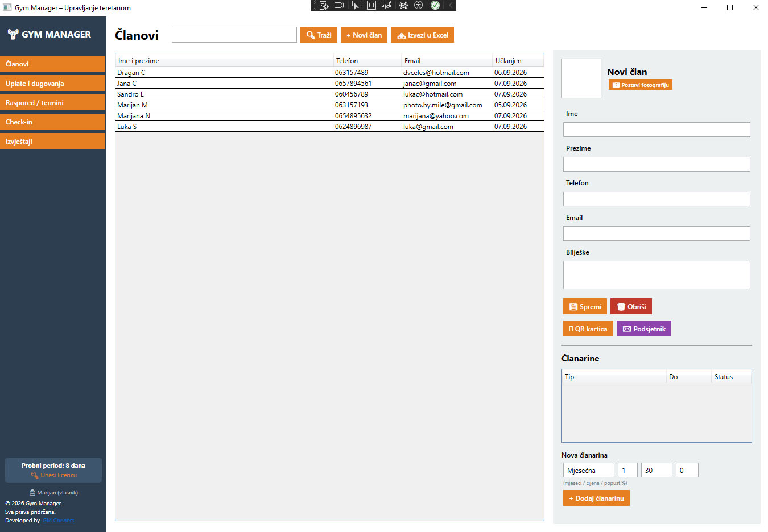
Task: Export members with Izvezi u Excel
Action: [x=422, y=35]
